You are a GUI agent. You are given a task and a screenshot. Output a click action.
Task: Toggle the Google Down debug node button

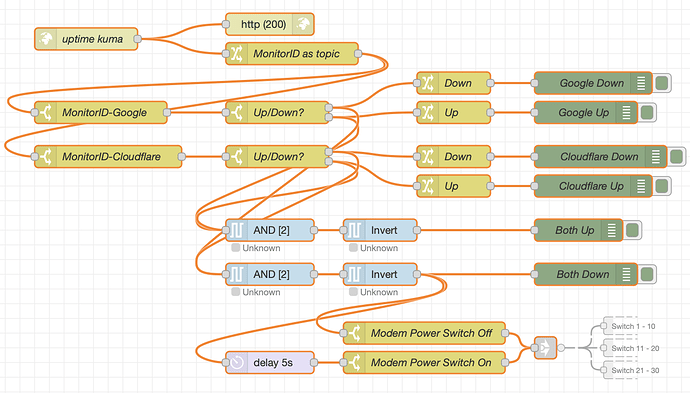[661, 83]
